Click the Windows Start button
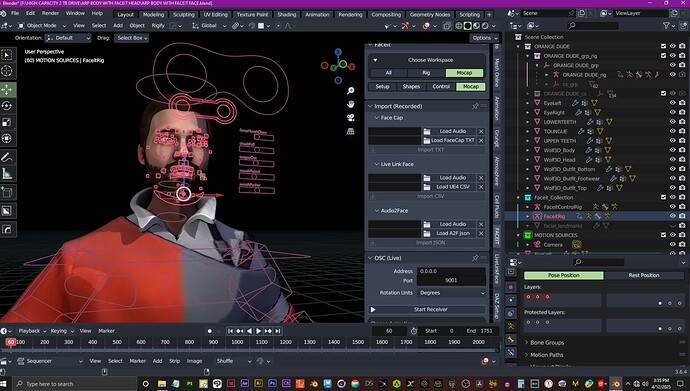This screenshot has height=391, width=690. click(x=4, y=384)
